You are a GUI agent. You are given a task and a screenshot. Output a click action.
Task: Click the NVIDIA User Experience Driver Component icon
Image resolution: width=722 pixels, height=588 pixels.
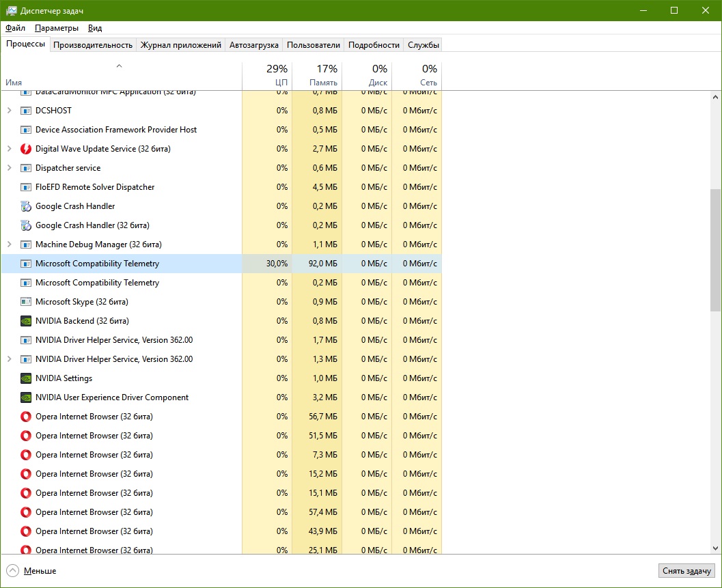(x=26, y=397)
